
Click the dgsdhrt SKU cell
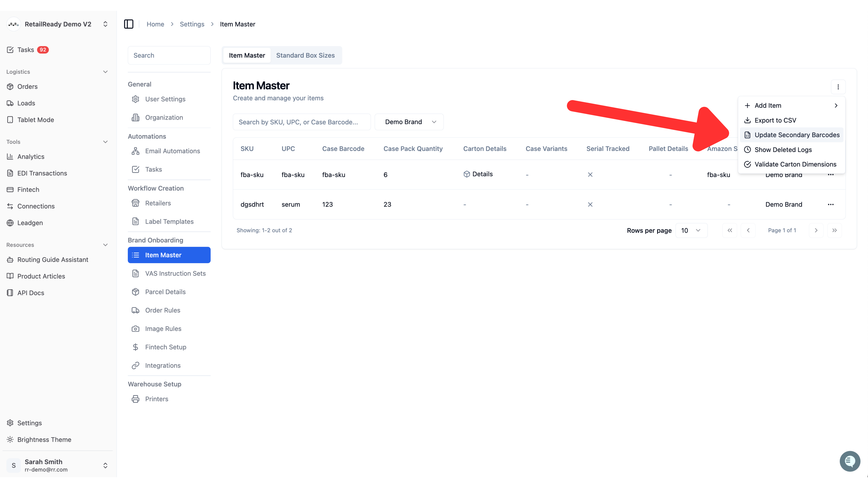pos(252,204)
